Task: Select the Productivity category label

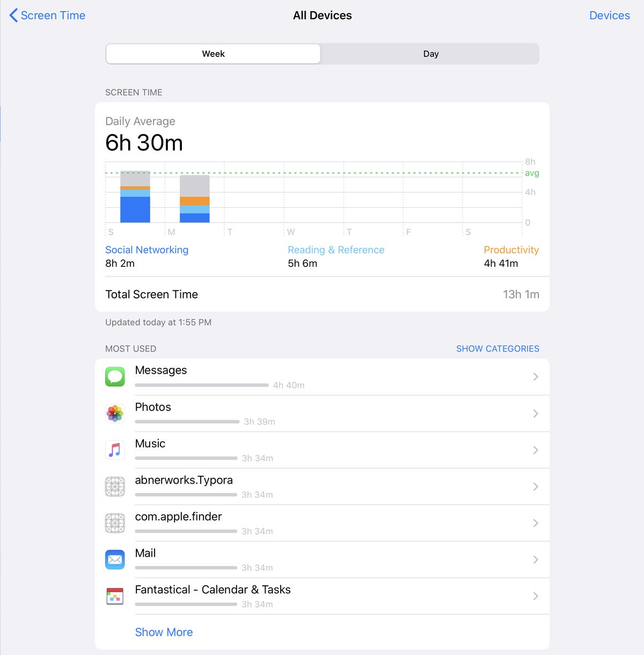Action: pos(511,250)
